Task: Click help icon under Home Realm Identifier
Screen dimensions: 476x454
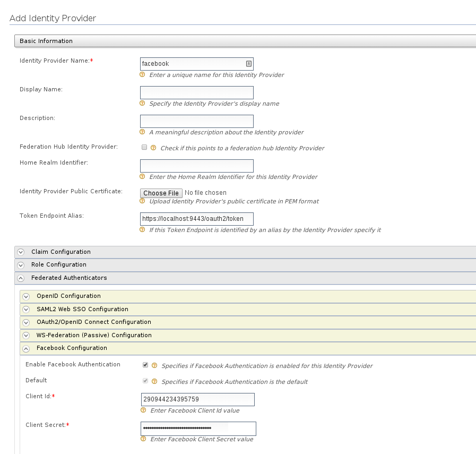Action: coord(142,176)
